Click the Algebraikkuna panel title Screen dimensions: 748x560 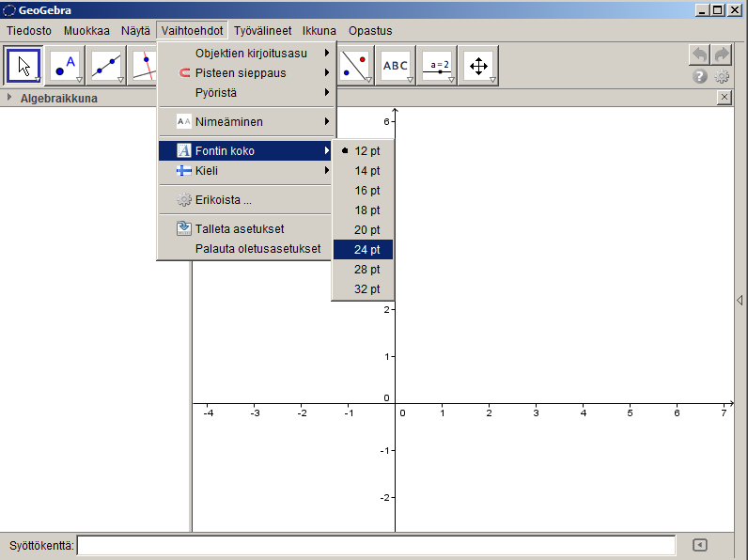58,99
